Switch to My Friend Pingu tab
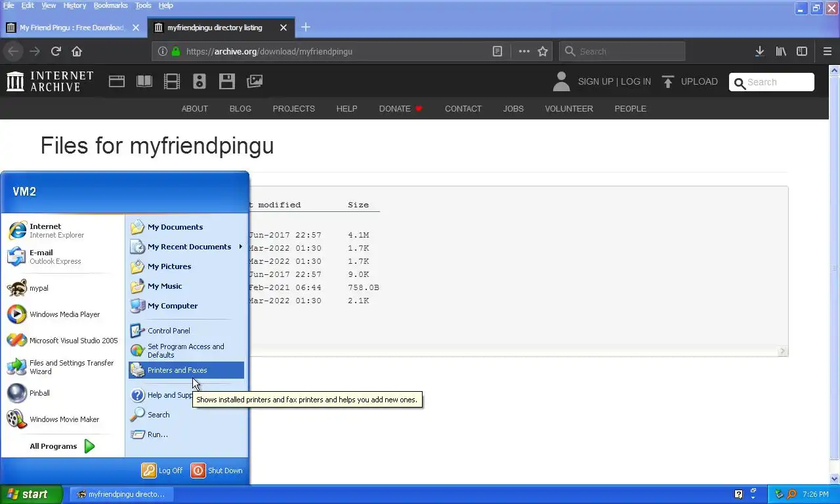Screen dimensions: 840x504 (71, 28)
